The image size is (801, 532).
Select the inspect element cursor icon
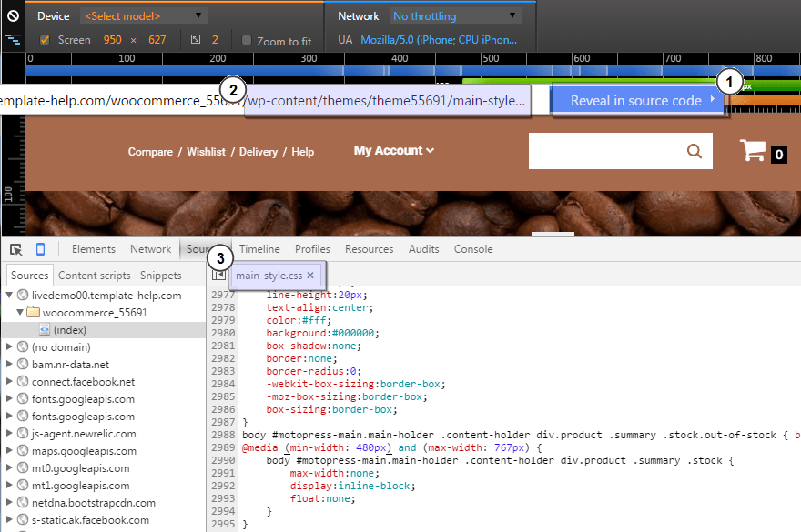point(15,248)
